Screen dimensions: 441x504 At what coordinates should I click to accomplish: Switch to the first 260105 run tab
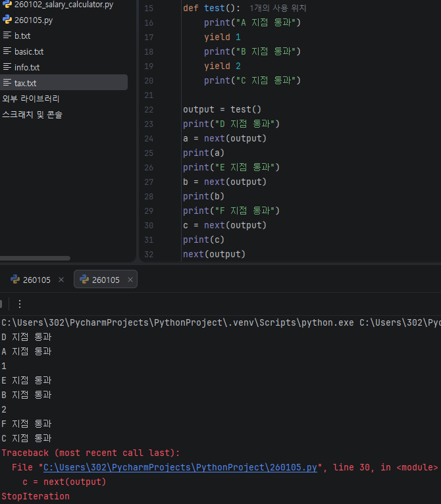pyautogui.click(x=36, y=280)
